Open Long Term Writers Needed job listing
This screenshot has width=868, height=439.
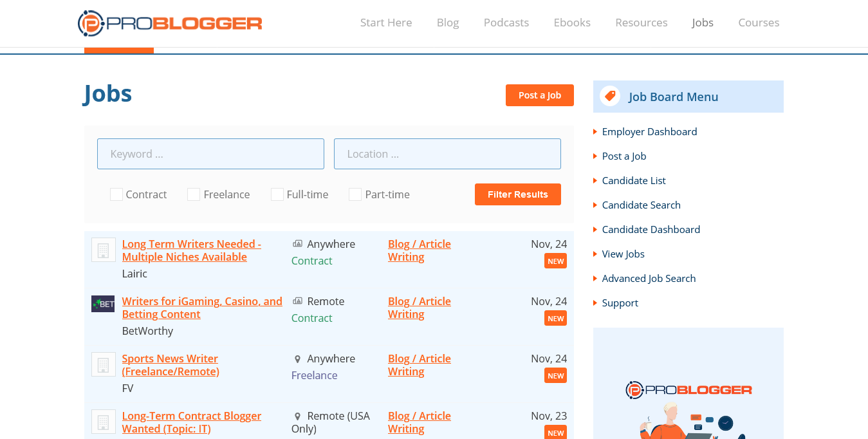tap(192, 250)
